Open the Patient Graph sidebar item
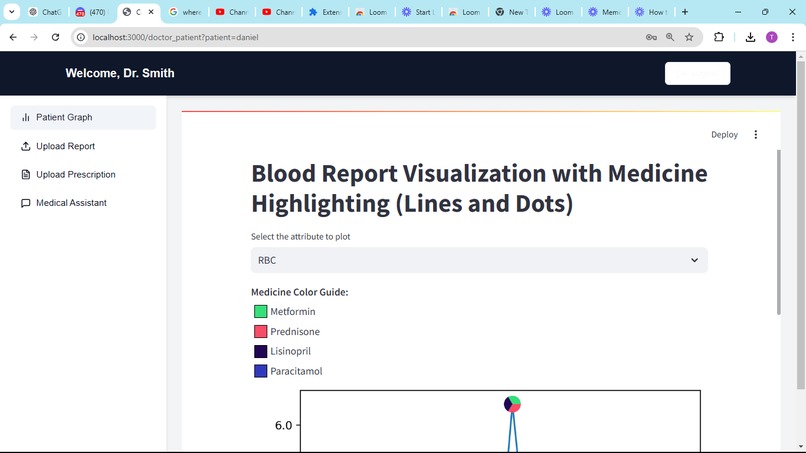Viewport: 806px width, 453px height. 83,117
